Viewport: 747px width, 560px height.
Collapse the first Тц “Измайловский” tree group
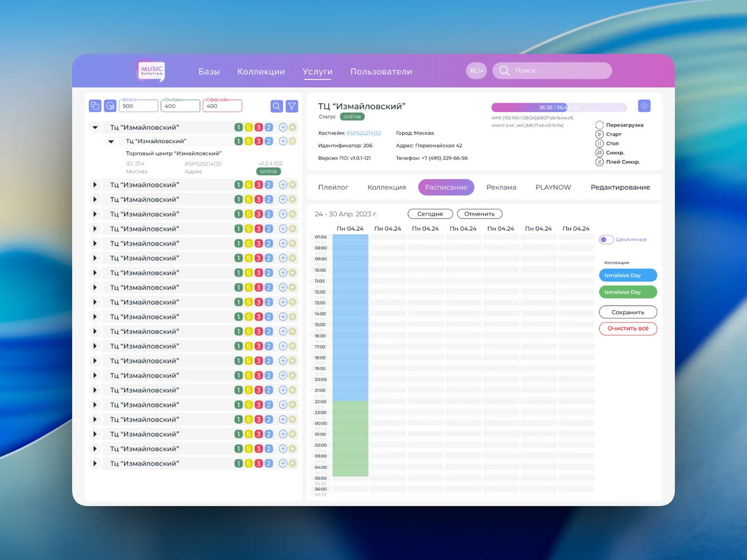point(95,127)
